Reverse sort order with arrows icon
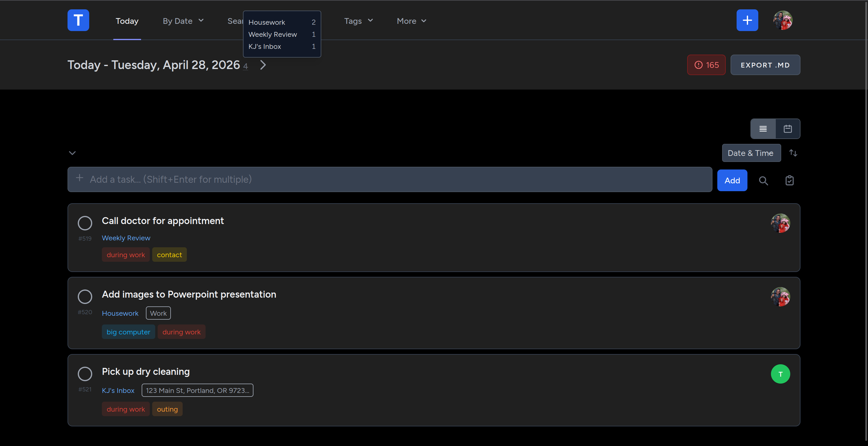The height and width of the screenshot is (446, 868). pos(793,153)
